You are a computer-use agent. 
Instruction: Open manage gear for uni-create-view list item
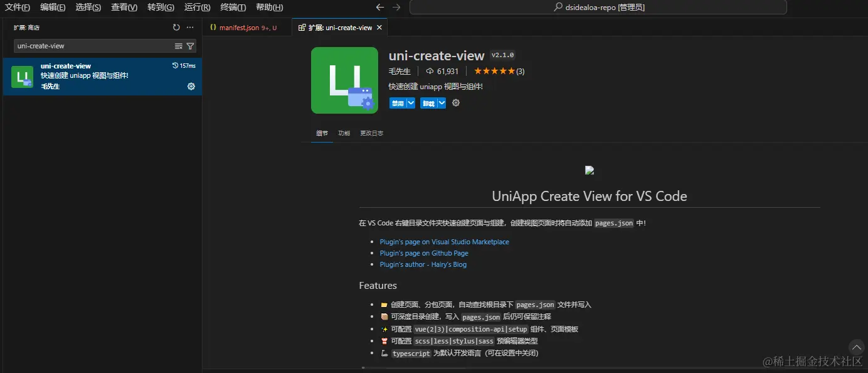click(x=191, y=86)
